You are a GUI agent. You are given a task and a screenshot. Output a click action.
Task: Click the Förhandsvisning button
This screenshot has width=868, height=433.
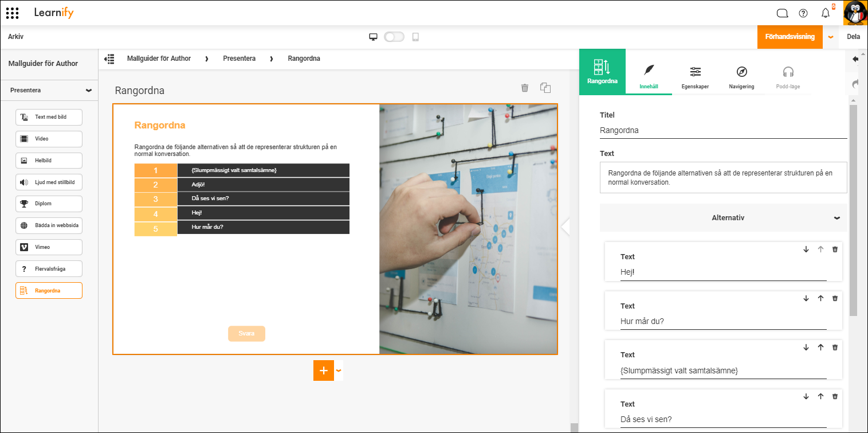coord(790,37)
